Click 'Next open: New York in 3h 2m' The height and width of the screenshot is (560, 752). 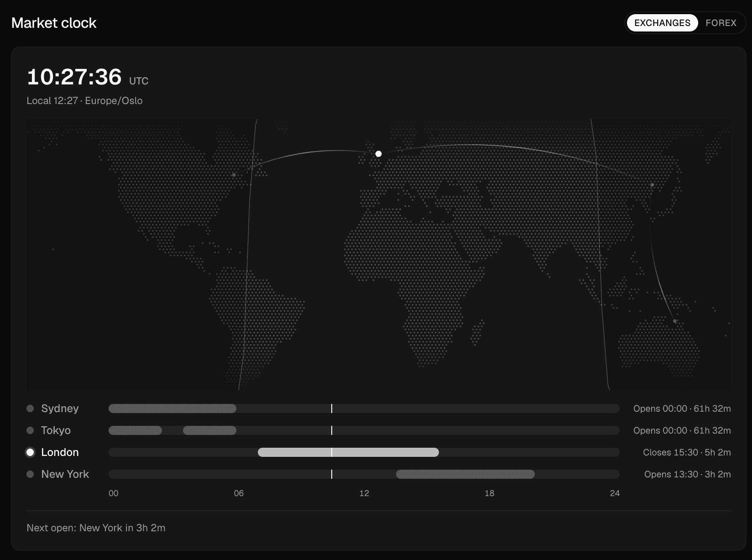(96, 528)
